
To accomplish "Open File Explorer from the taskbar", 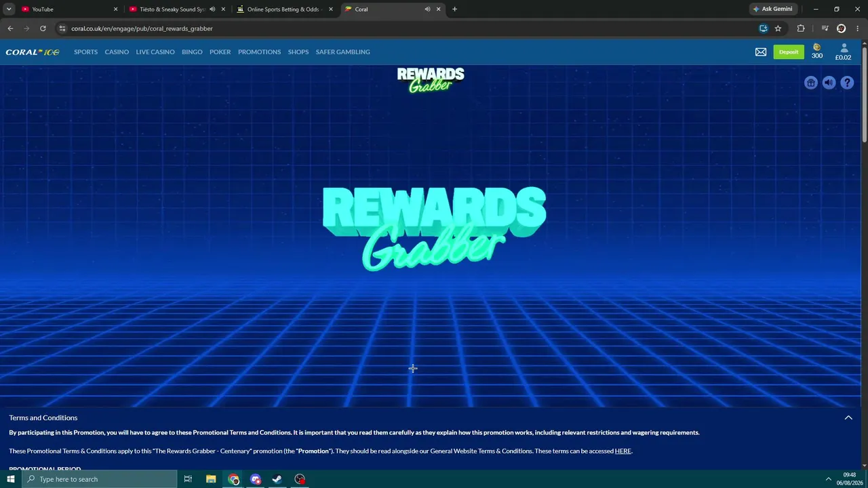I will tap(211, 479).
